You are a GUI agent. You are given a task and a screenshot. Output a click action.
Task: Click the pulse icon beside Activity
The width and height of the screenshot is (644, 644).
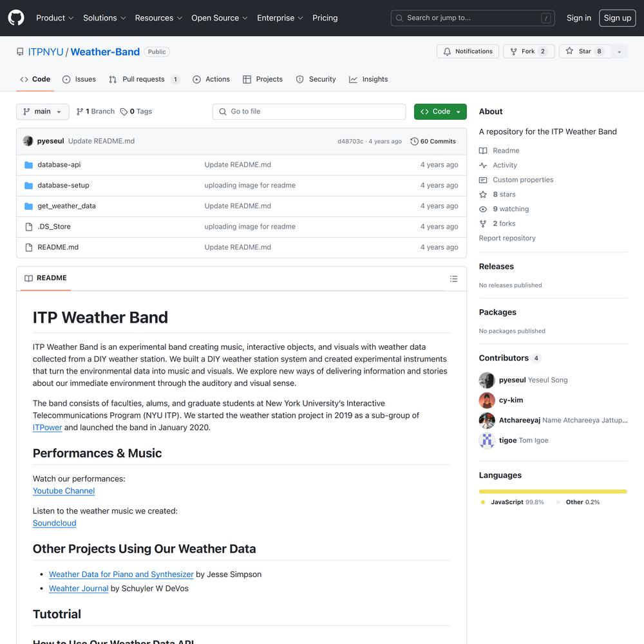(x=483, y=165)
